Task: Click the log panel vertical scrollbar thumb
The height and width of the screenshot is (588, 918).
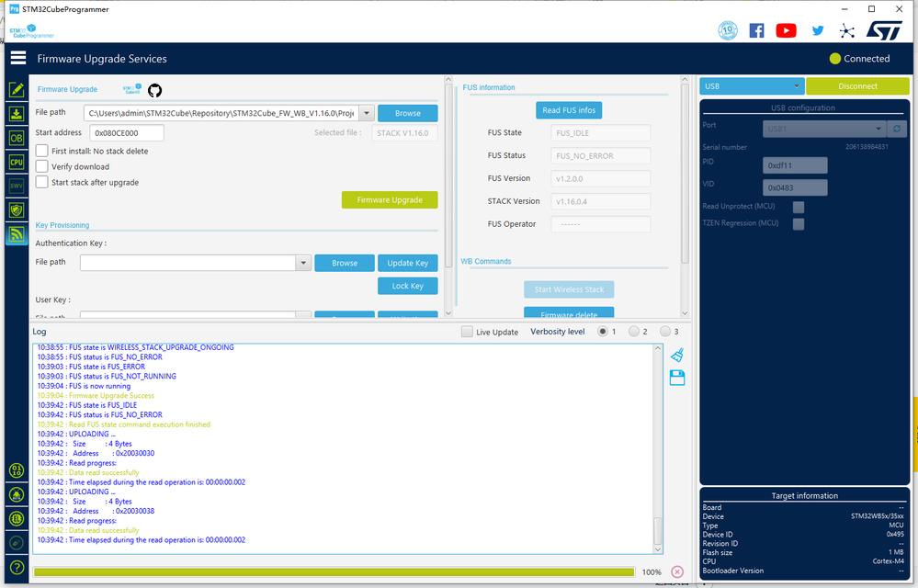Action: click(x=657, y=531)
